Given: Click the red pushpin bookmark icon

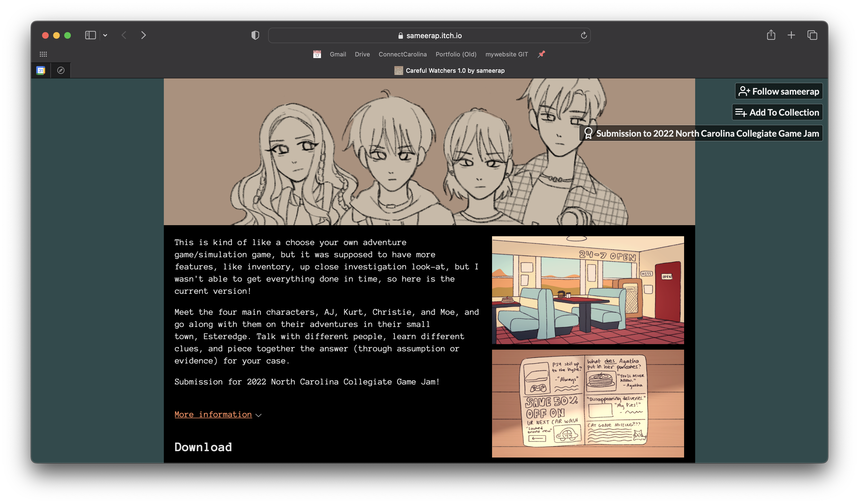Looking at the screenshot, I should click(541, 54).
